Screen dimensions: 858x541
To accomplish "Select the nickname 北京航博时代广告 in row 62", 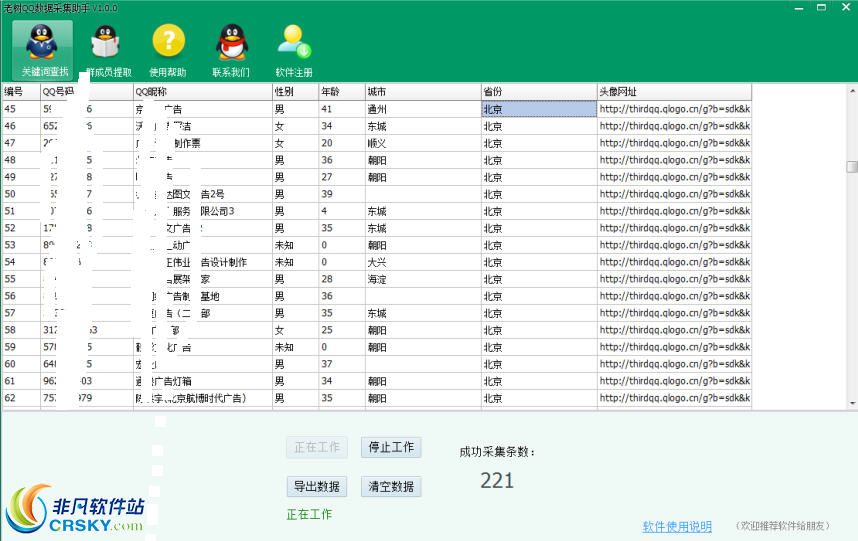I will 202,398.
